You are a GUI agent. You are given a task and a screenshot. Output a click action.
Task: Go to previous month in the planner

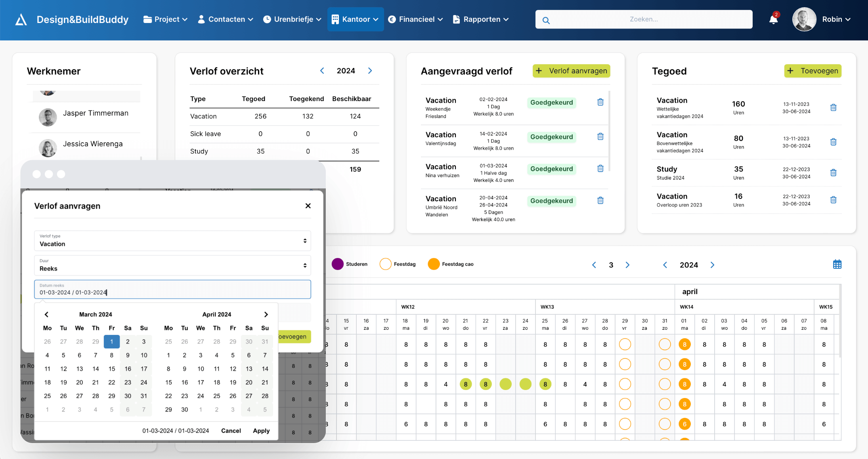pyautogui.click(x=594, y=265)
